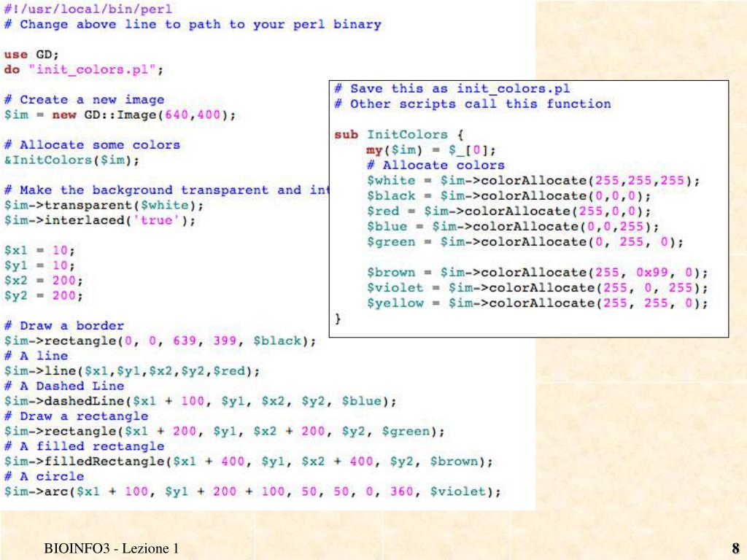Click the line '$im->rectangle(0, 0, 639, 399, $black);'
Screen dimensions: 747x560
click(x=160, y=341)
